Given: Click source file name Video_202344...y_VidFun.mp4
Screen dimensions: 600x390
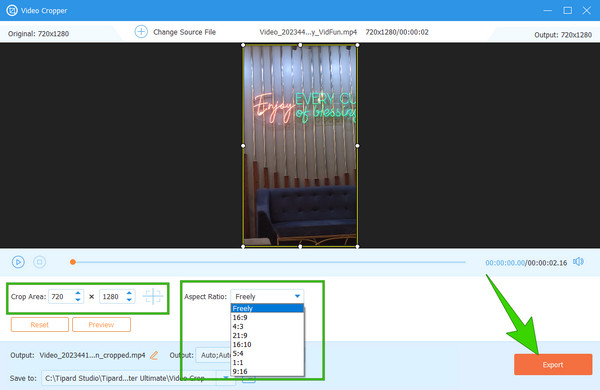Looking at the screenshot, I should click(x=308, y=32).
